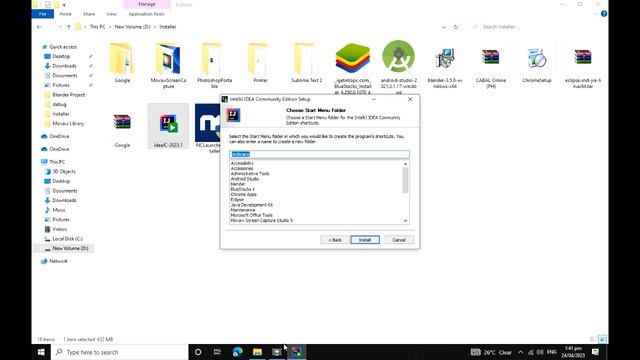
Task: Open the Application Tools tab
Action: (x=147, y=14)
